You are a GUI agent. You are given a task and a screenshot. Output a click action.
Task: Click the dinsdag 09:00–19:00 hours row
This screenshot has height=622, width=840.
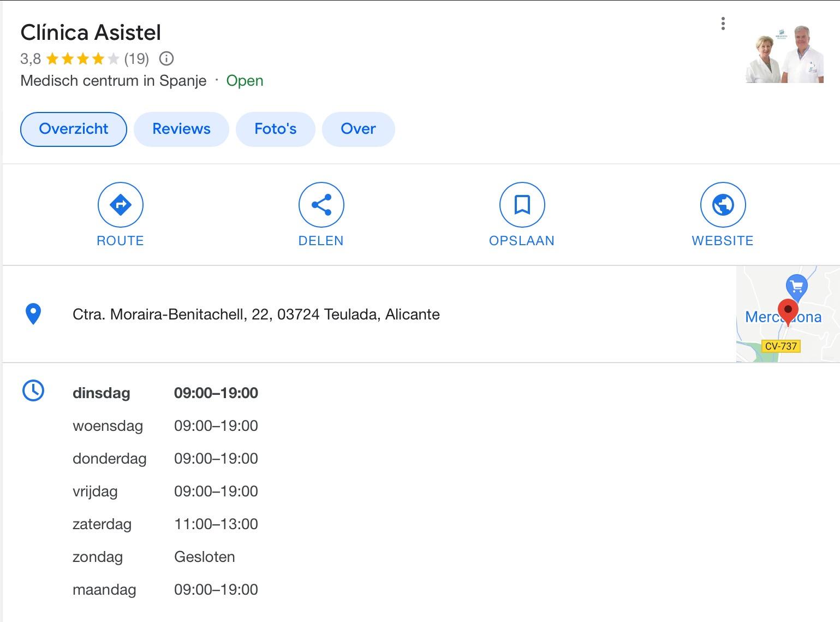coord(165,393)
